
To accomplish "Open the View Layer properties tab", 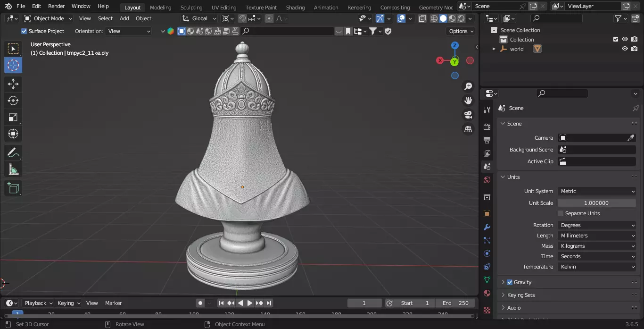I will click(487, 153).
